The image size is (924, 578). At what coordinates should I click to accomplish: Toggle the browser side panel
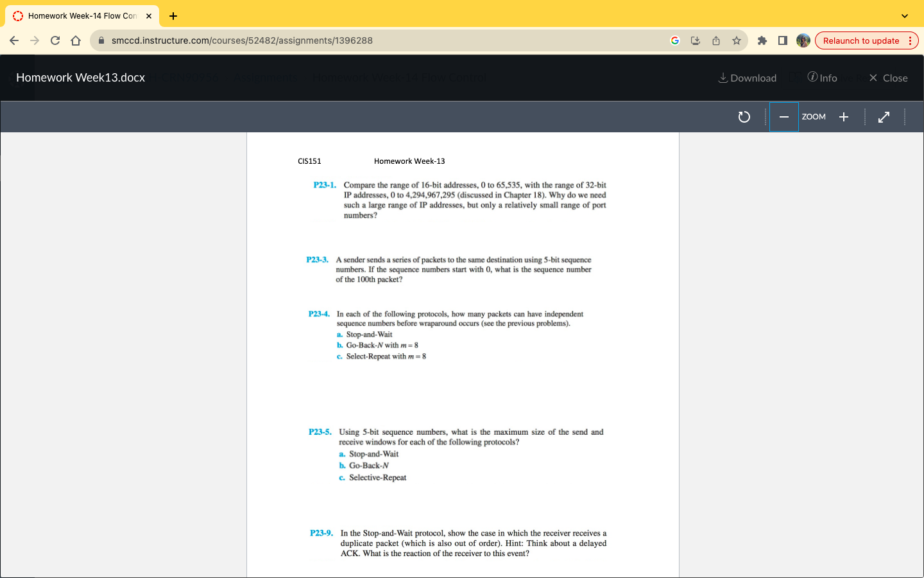782,40
